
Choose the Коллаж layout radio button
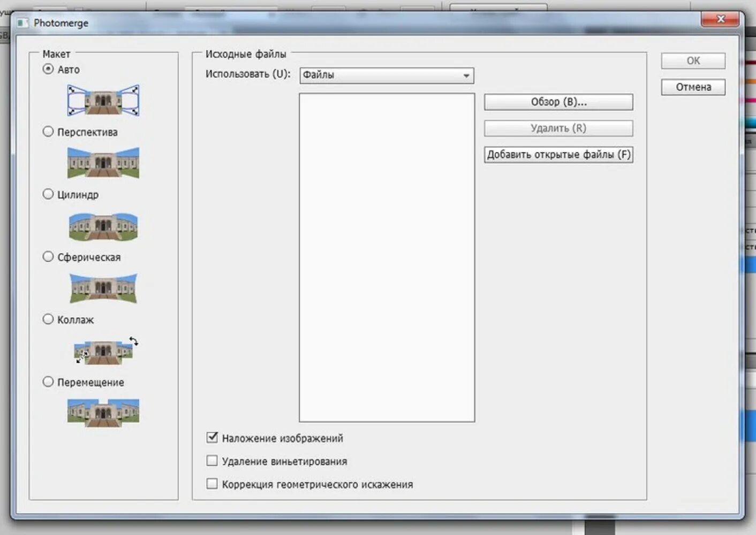pos(48,319)
